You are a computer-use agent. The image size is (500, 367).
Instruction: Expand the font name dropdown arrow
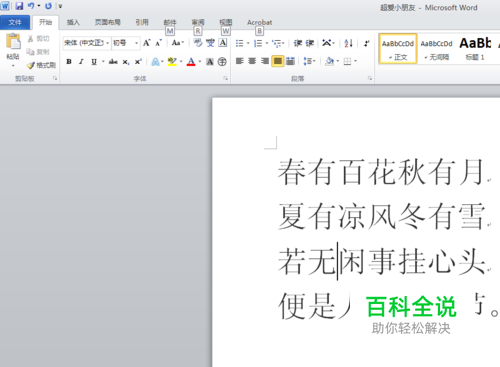[108, 43]
